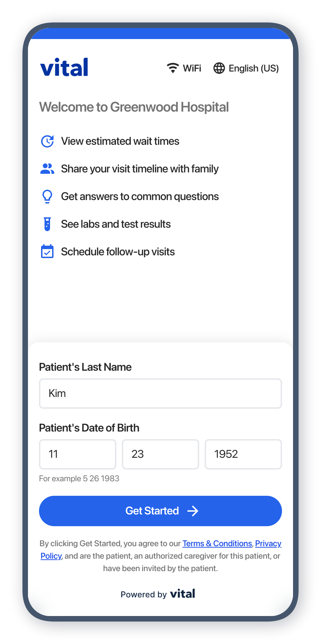The image size is (321, 644).
Task: Open the Terms & Conditions link
Action: point(217,543)
